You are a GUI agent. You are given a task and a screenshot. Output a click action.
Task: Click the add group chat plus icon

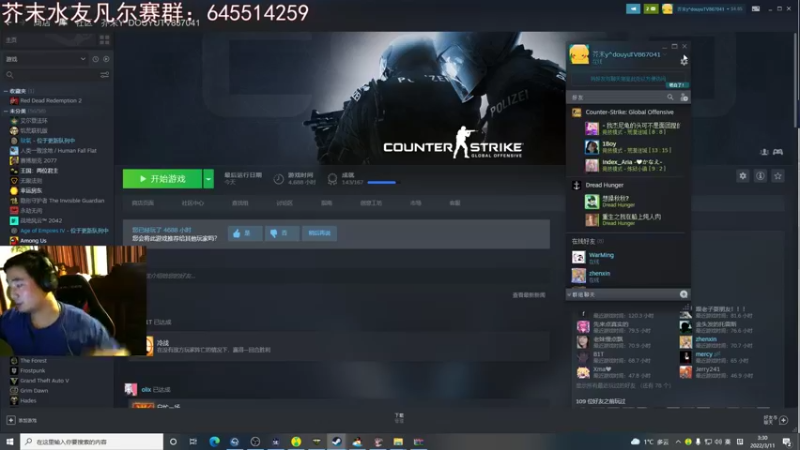coord(684,294)
